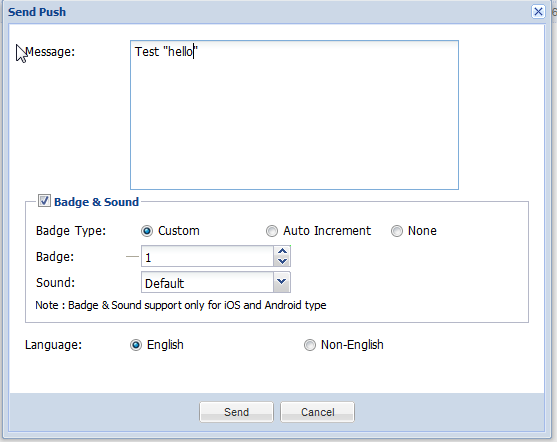This screenshot has height=442, width=557.
Task: Click the Non-English label text
Action: (x=352, y=345)
